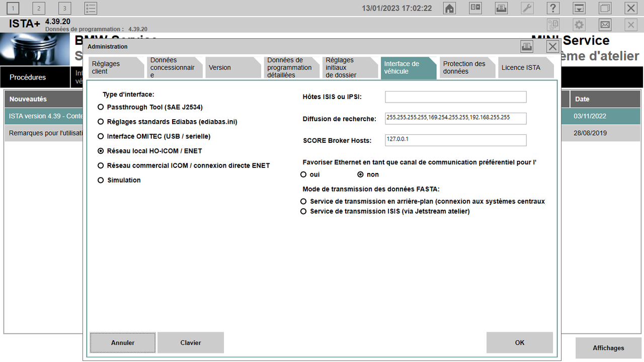This screenshot has width=644, height=362.
Task: Select 'oui' for preferred Ethernet channel
Action: (x=310, y=174)
